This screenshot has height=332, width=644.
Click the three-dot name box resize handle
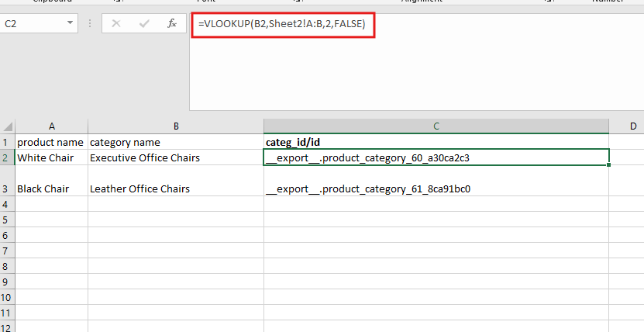tap(90, 24)
